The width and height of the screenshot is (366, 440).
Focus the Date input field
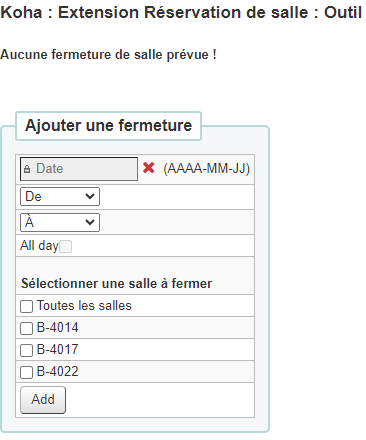(79, 169)
